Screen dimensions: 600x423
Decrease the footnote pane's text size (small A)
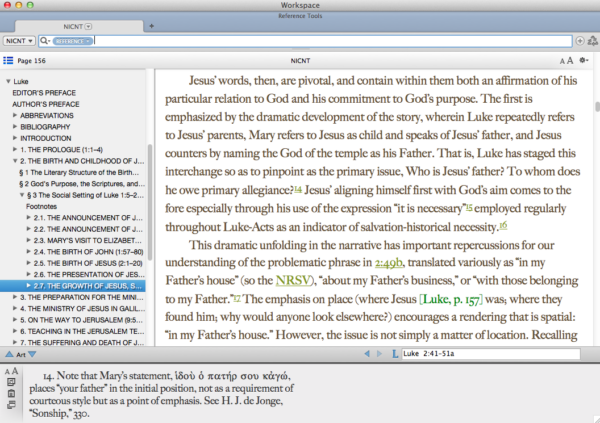click(7, 372)
